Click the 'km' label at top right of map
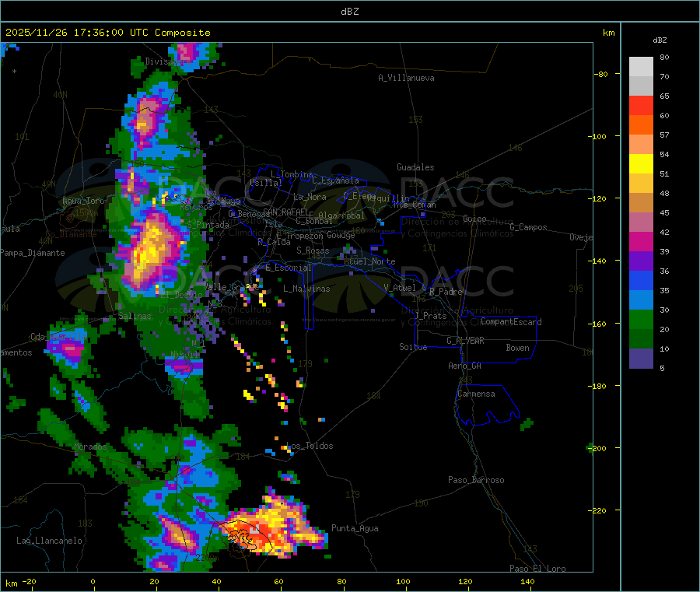700x592 pixels. [608, 33]
